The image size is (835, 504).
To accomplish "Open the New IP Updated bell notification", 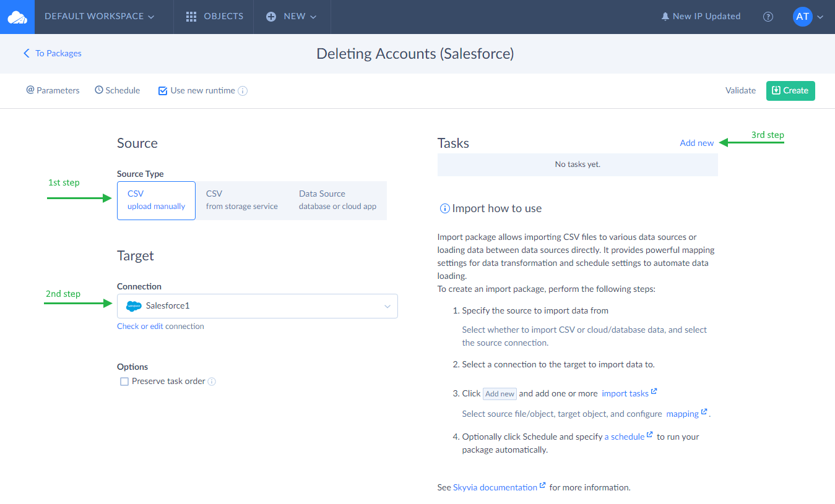I will coord(701,17).
